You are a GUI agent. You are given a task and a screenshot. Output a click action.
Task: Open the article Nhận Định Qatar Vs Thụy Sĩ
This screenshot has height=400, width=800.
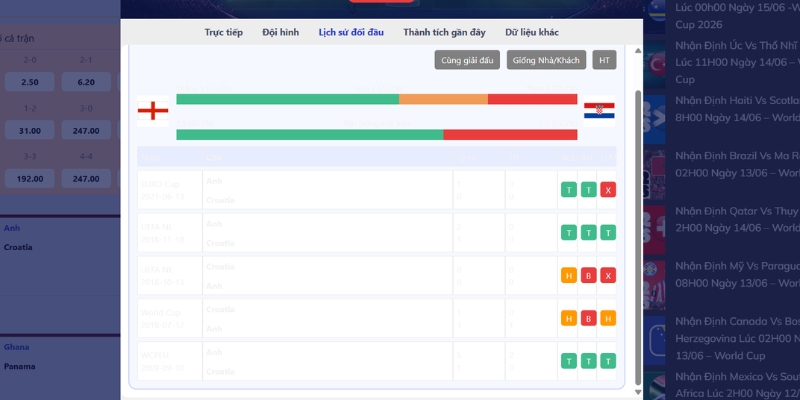pos(737,219)
